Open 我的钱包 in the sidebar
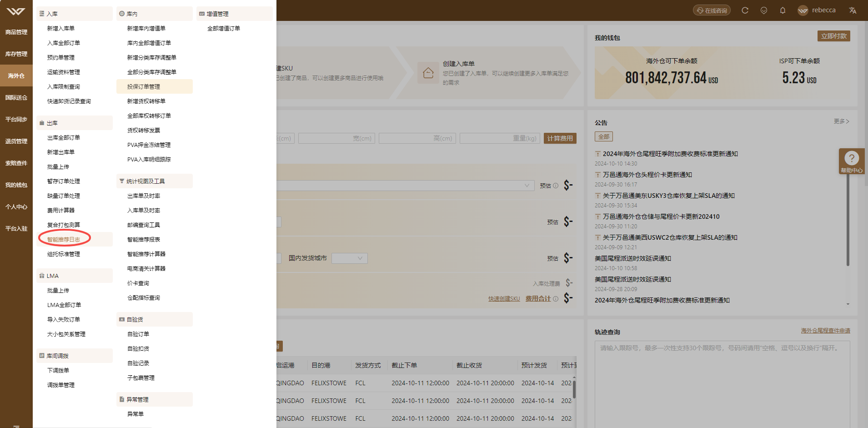Image resolution: width=868 pixels, height=428 pixels. point(16,185)
